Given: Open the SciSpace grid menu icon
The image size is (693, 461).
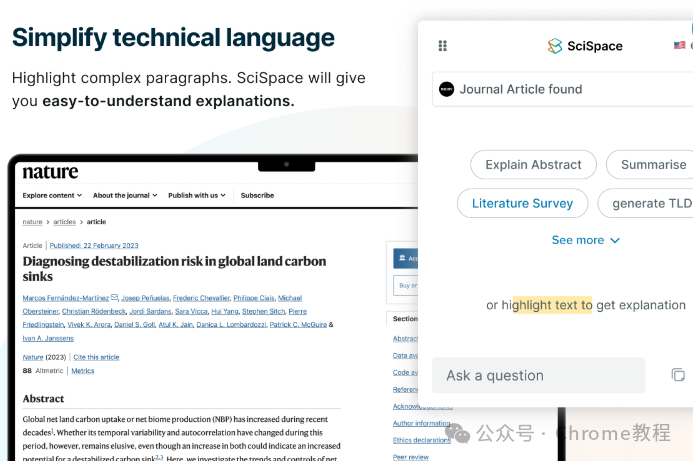Looking at the screenshot, I should coord(442,46).
